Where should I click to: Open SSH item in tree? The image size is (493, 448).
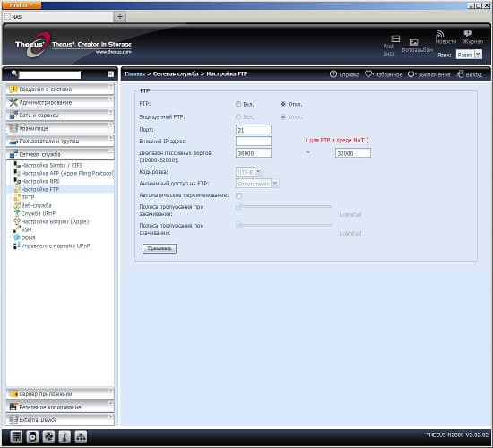tap(26, 229)
